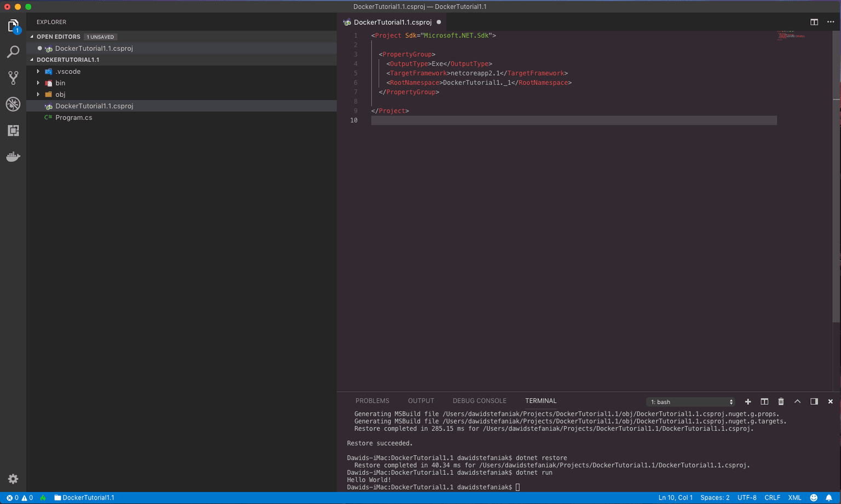Change language mode via XML
The image size is (841, 504).
coord(794,498)
